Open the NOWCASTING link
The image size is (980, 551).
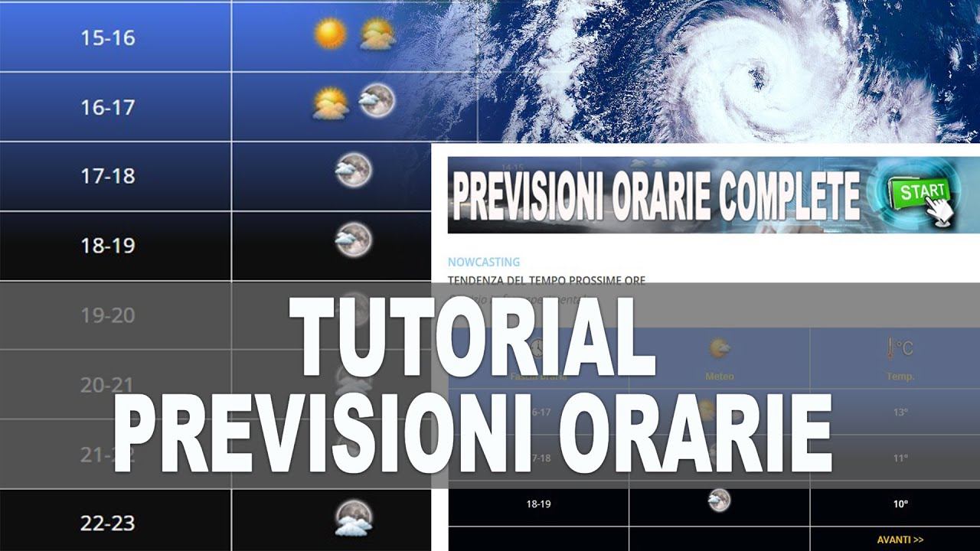click(x=484, y=262)
